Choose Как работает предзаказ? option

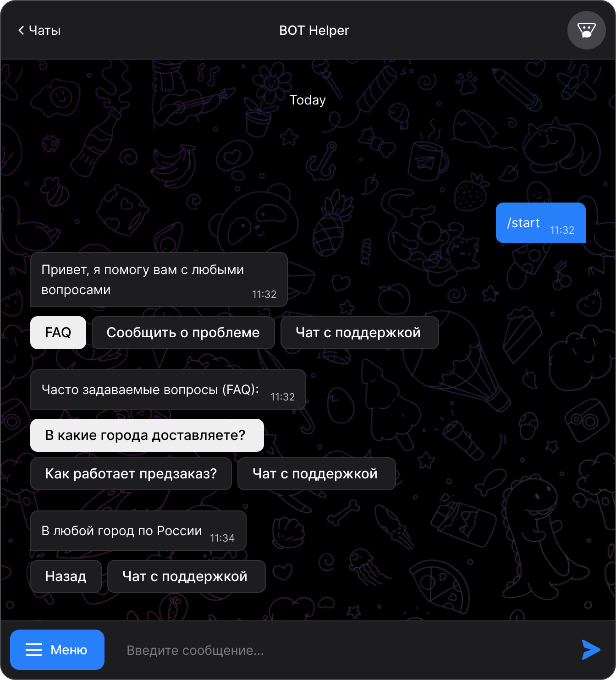(x=131, y=474)
